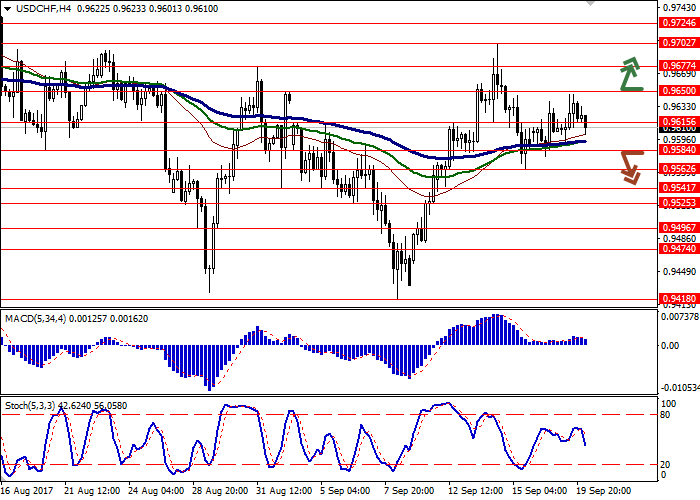Click the 0.9474 red price label

tap(678, 250)
